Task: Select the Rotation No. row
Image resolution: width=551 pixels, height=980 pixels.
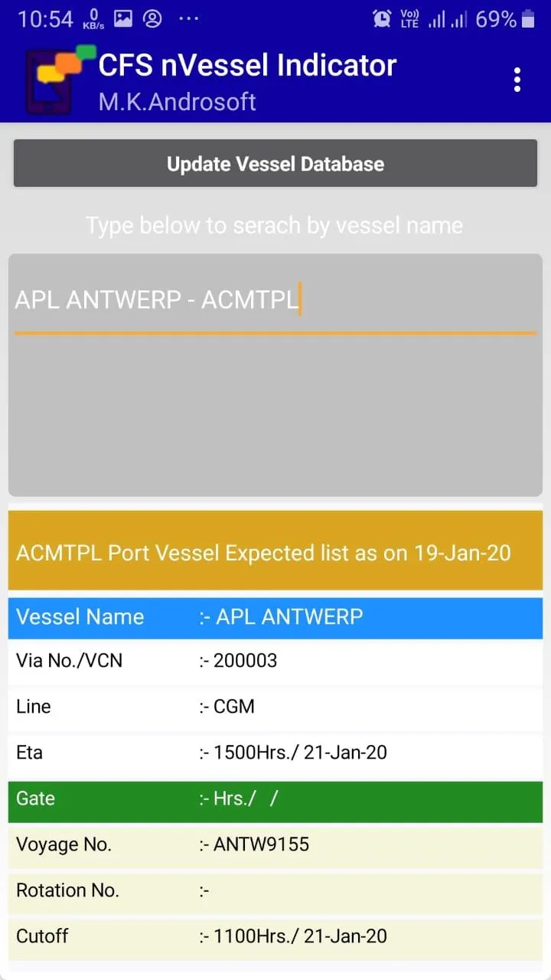Action: pyautogui.click(x=275, y=890)
